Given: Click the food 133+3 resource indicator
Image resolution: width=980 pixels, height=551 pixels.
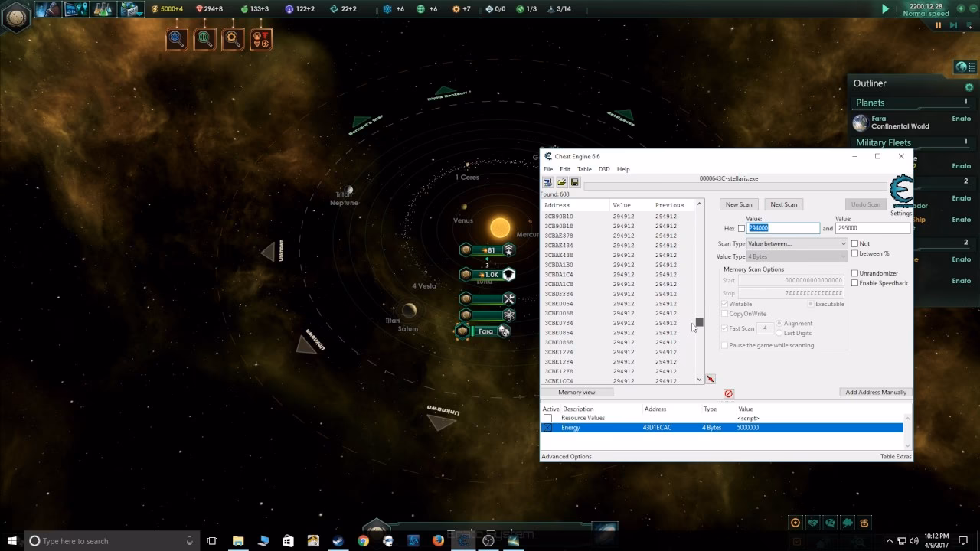Looking at the screenshot, I should click(254, 9).
